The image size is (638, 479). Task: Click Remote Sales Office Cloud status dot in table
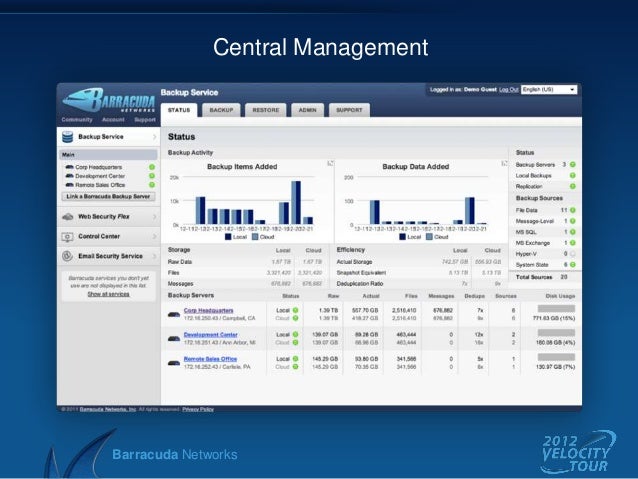pos(295,367)
